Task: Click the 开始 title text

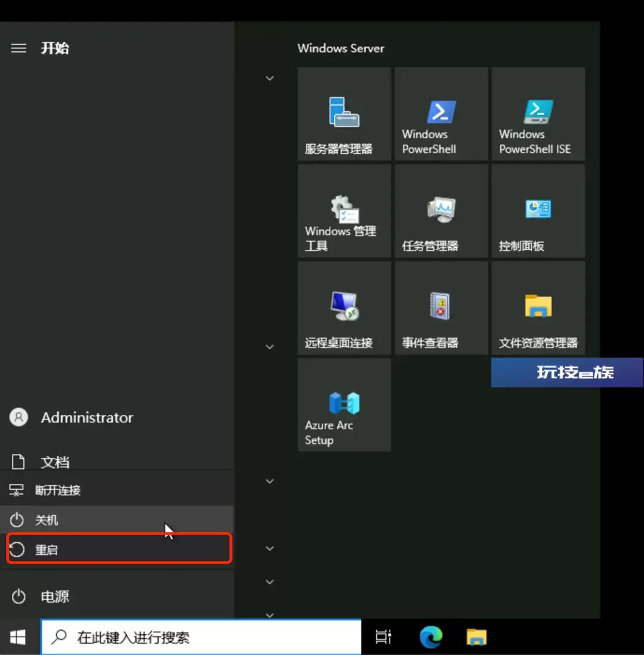Action: pos(55,48)
